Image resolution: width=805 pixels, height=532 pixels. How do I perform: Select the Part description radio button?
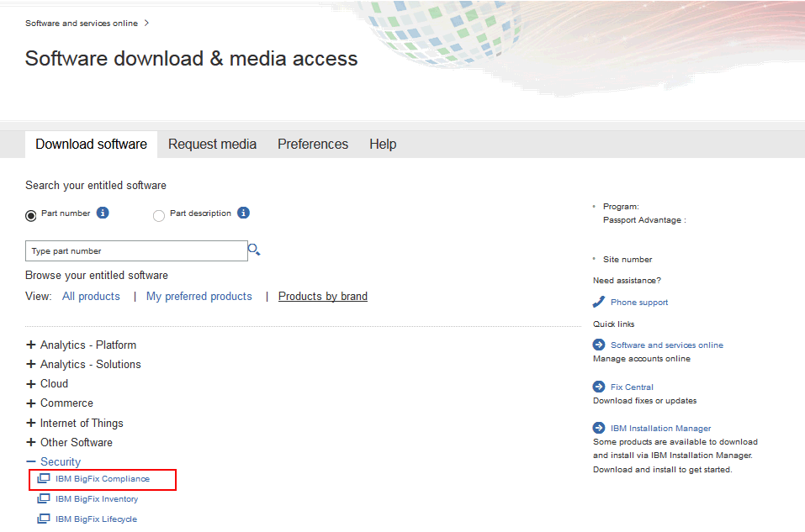click(159, 215)
